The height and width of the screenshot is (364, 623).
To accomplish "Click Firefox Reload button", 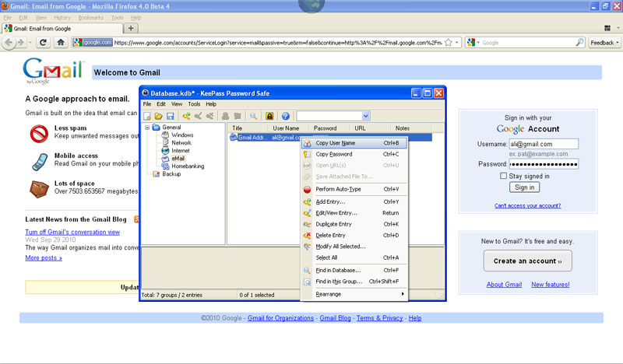I will click(x=44, y=42).
